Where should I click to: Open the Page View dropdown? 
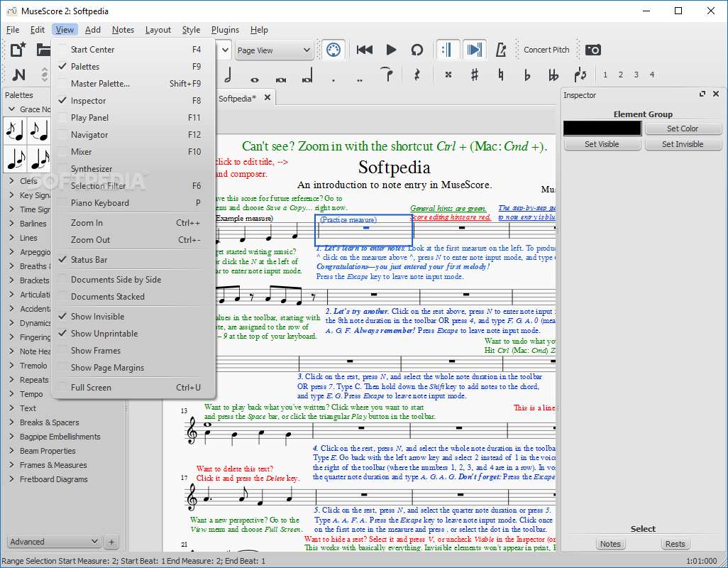pos(273,50)
